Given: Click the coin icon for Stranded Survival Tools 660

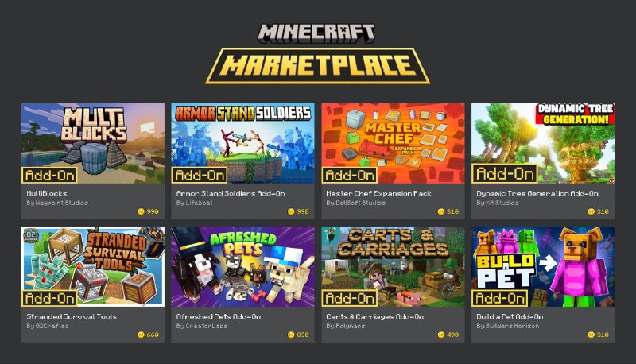Looking at the screenshot, I should point(142,335).
